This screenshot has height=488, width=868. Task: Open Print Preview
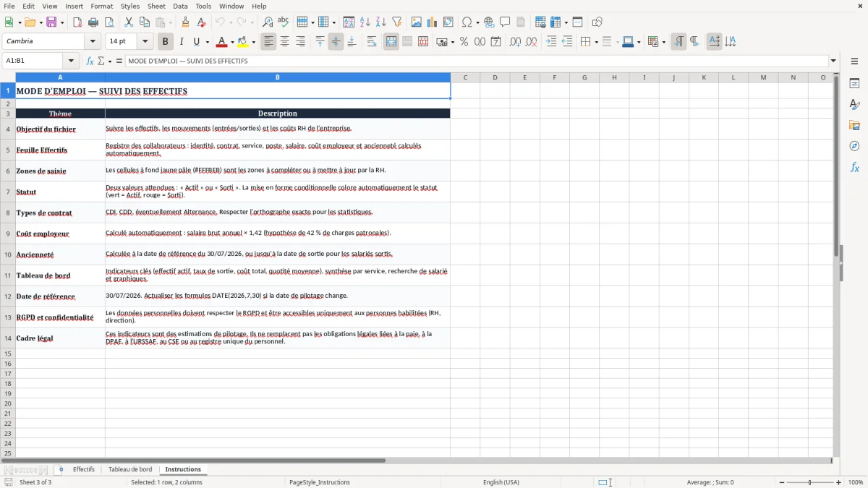109,22
